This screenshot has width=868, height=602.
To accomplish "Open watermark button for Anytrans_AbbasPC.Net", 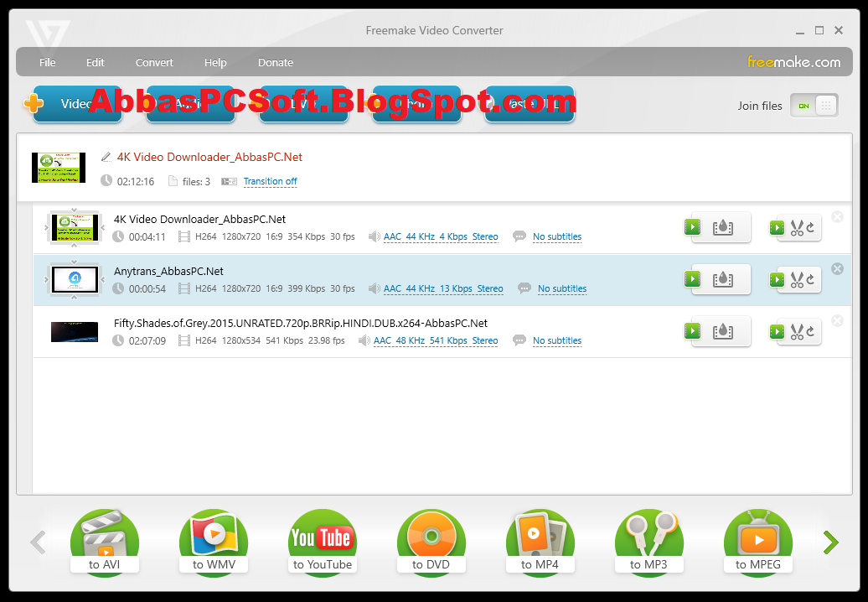I will coord(717,279).
